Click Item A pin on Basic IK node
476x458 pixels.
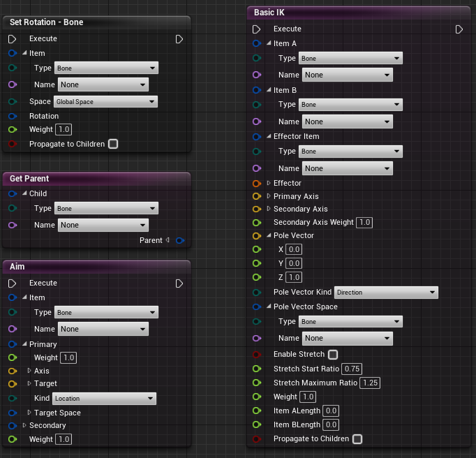[x=257, y=43]
